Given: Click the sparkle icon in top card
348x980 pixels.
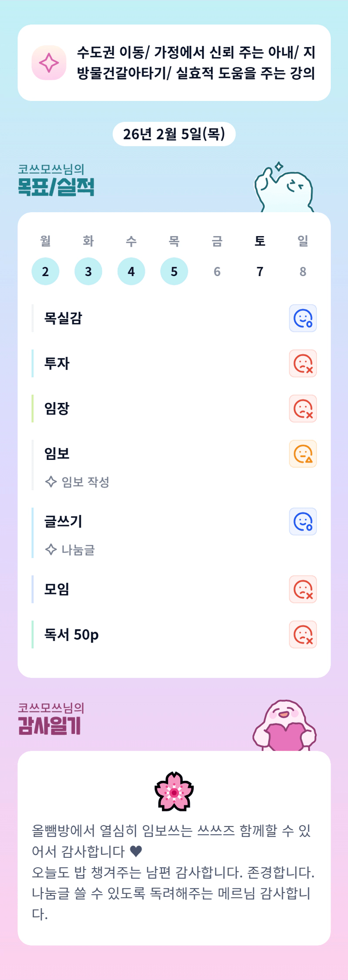Looking at the screenshot, I should (49, 63).
